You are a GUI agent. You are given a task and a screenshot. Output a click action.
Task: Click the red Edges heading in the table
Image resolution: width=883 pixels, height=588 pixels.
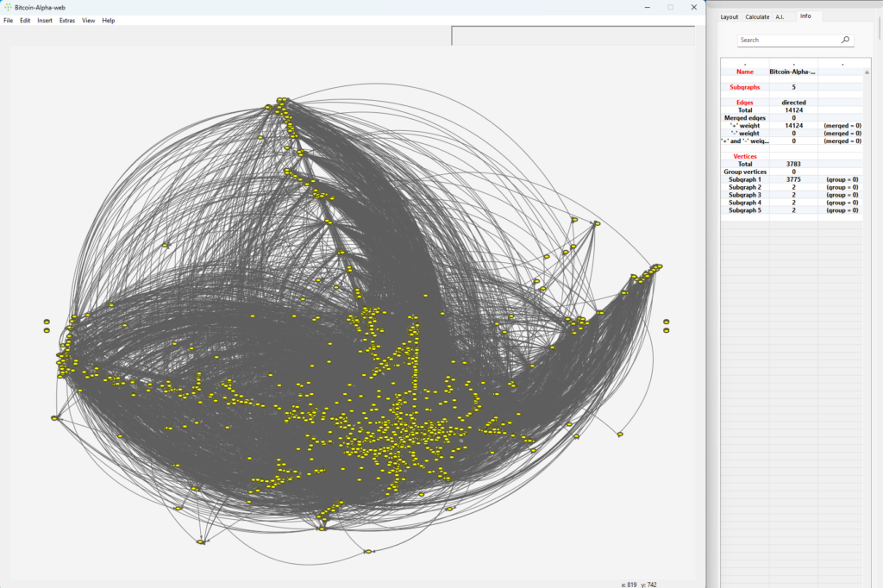(x=745, y=103)
